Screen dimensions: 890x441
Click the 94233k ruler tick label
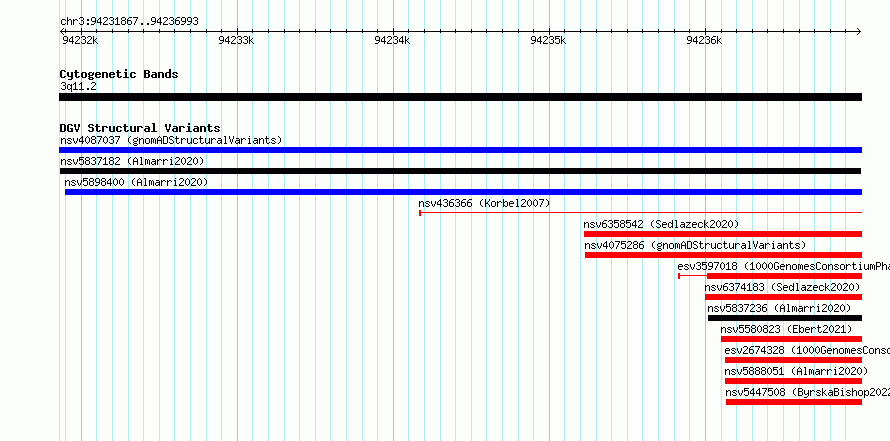pyautogui.click(x=236, y=40)
